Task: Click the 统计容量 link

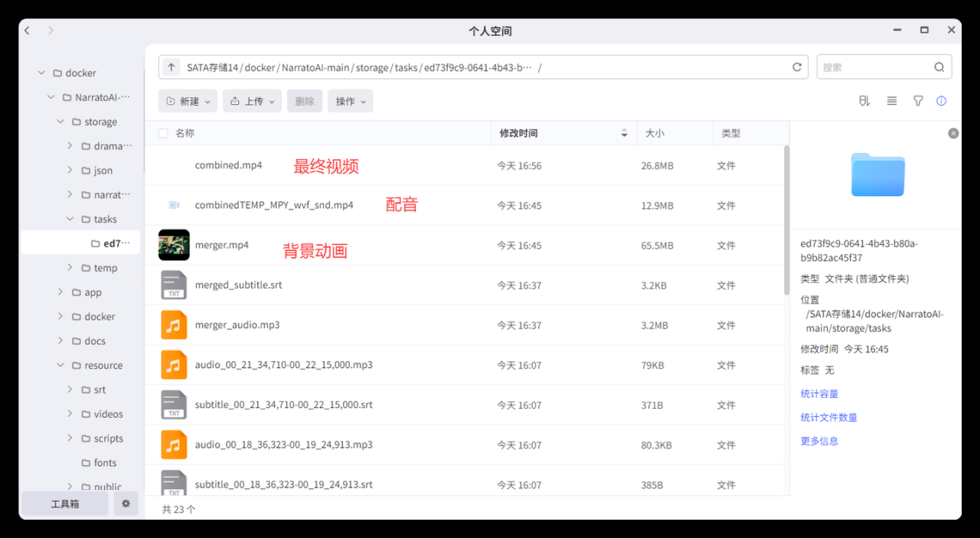Action: (819, 393)
